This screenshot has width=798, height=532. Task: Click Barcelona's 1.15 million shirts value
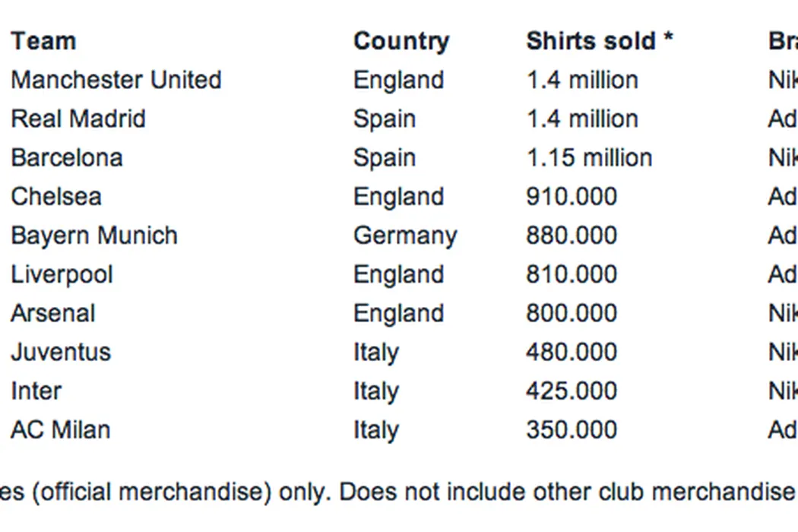coord(589,157)
